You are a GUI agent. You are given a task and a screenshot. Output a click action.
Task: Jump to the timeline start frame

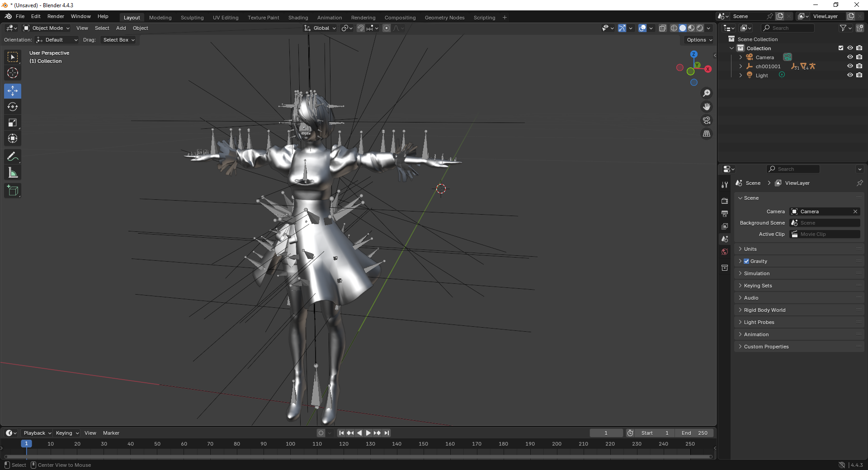341,433
